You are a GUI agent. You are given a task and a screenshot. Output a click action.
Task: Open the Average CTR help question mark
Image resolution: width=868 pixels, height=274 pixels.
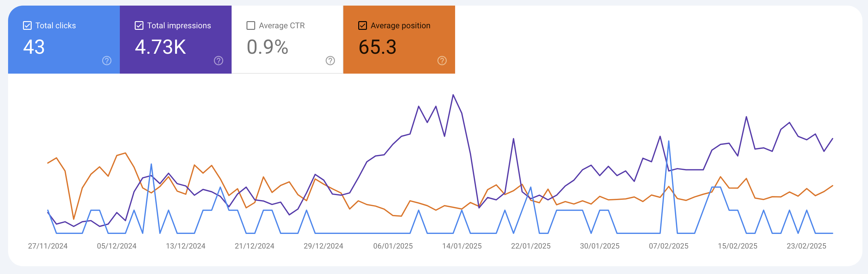click(330, 61)
